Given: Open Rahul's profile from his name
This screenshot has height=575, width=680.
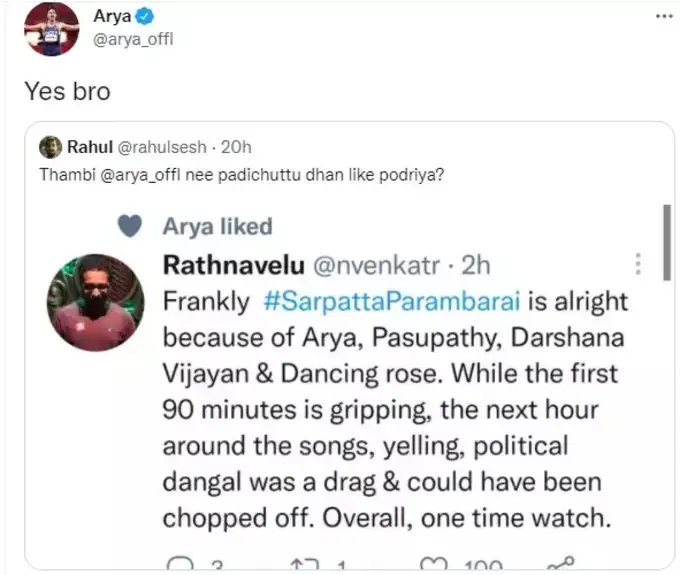Looking at the screenshot, I should pos(87,147).
